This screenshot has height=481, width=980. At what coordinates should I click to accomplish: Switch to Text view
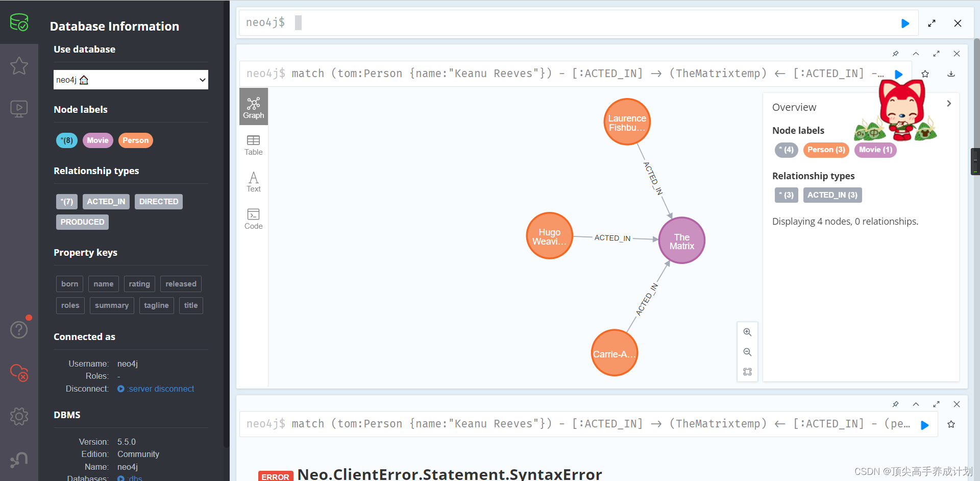click(254, 182)
